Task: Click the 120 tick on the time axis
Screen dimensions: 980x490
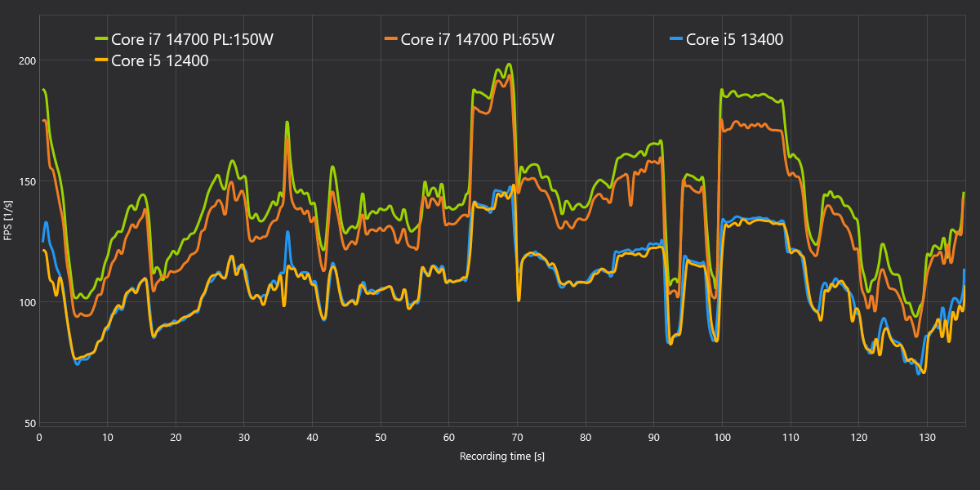Action: pos(857,438)
